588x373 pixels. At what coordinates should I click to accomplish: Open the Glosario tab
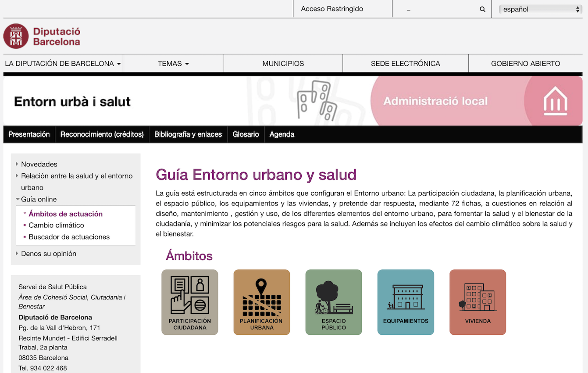246,134
